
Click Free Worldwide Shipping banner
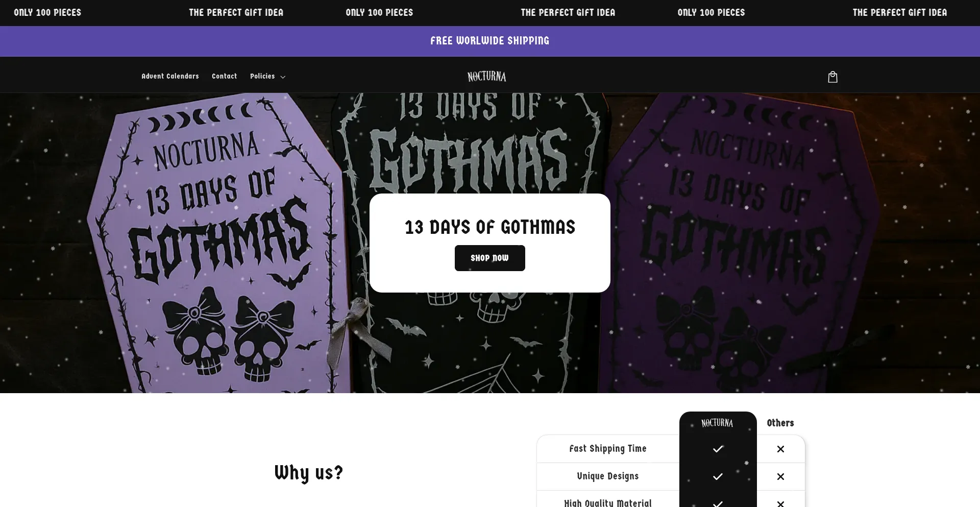(490, 41)
